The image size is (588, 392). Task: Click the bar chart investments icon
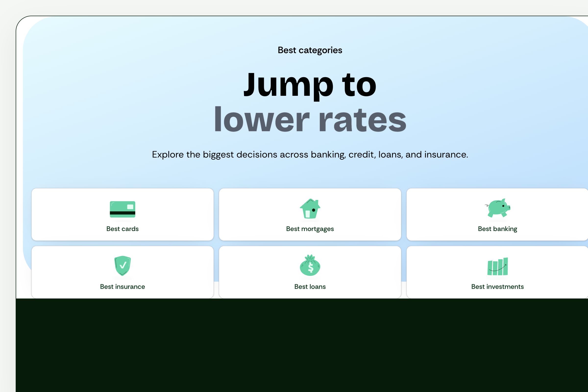(x=498, y=267)
